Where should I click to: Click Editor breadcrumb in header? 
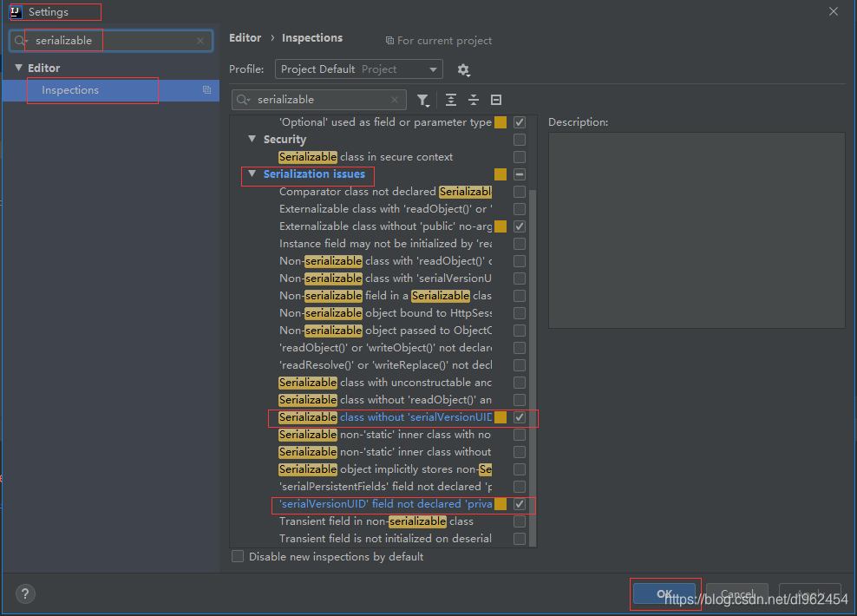245,37
